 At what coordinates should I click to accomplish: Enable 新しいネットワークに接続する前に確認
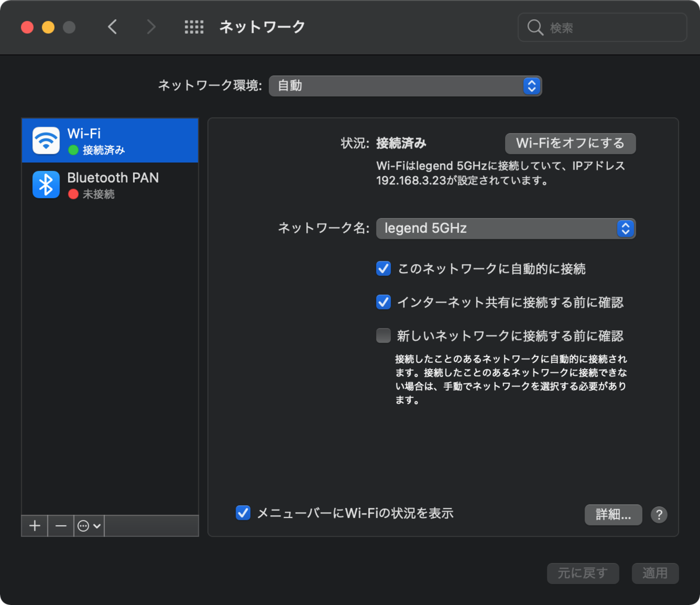tap(383, 335)
